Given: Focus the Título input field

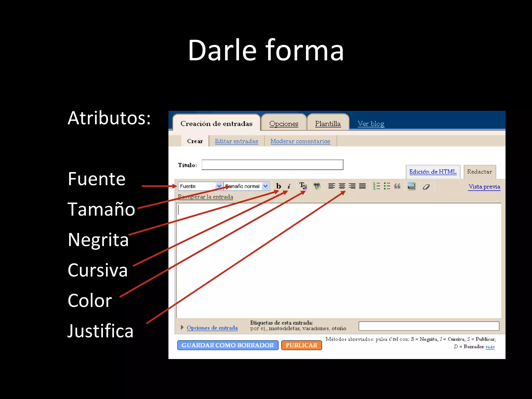Looking at the screenshot, I should point(272,165).
